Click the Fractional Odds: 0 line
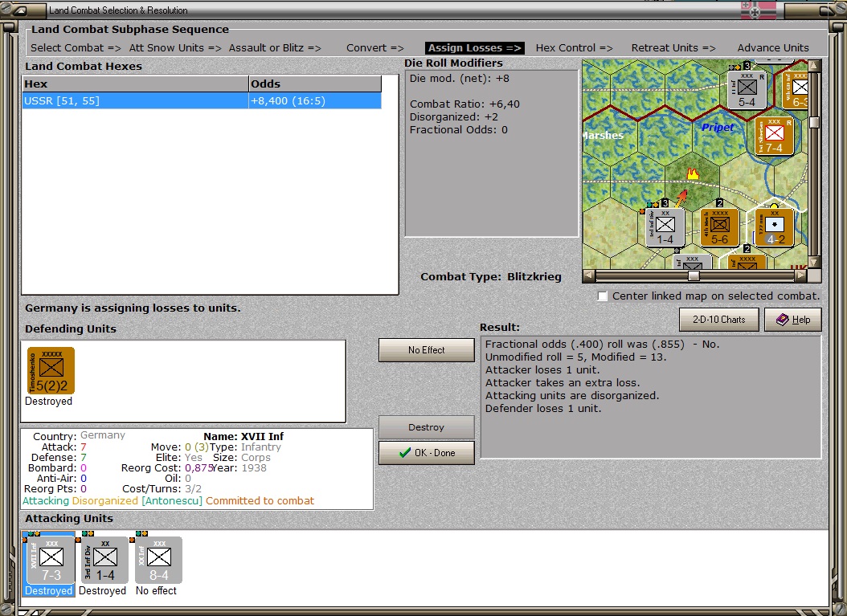 [459, 130]
